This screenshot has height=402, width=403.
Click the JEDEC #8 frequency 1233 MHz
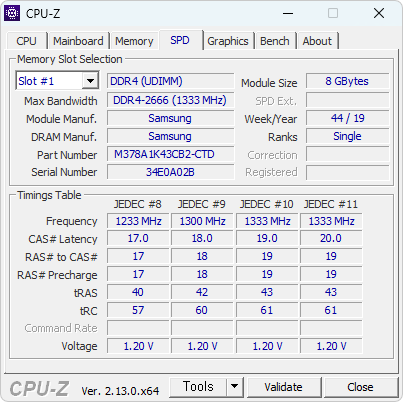[x=138, y=221]
